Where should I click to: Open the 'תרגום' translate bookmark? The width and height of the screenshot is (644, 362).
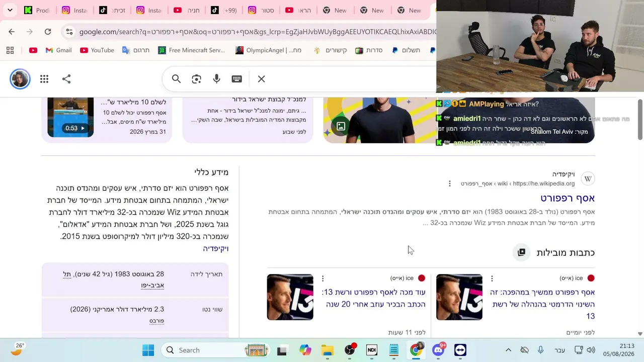pyautogui.click(x=136, y=50)
